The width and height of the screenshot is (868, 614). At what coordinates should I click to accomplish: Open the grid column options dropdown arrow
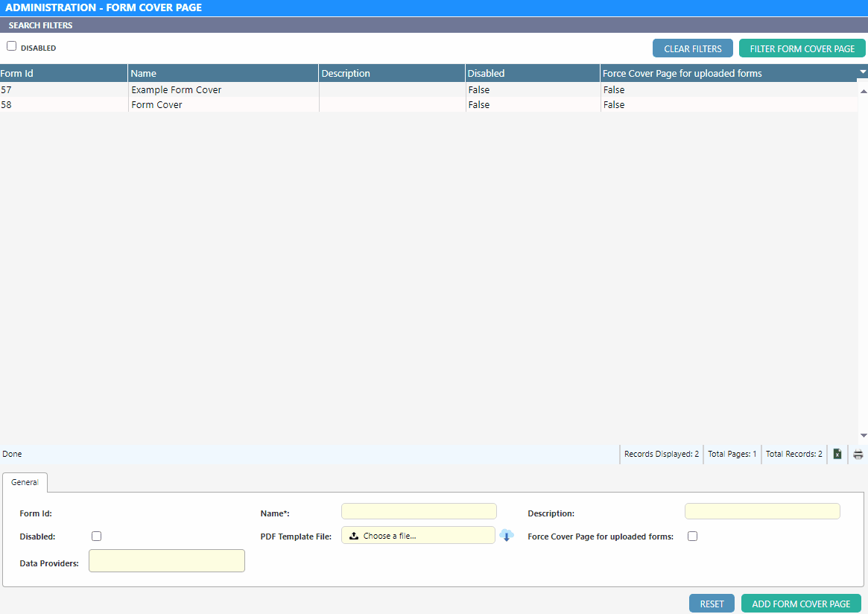[x=863, y=72]
